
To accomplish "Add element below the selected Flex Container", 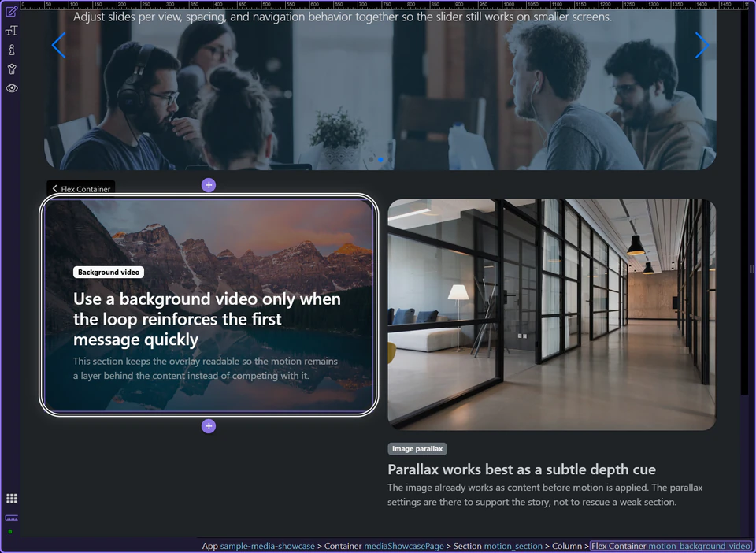I will pos(209,426).
